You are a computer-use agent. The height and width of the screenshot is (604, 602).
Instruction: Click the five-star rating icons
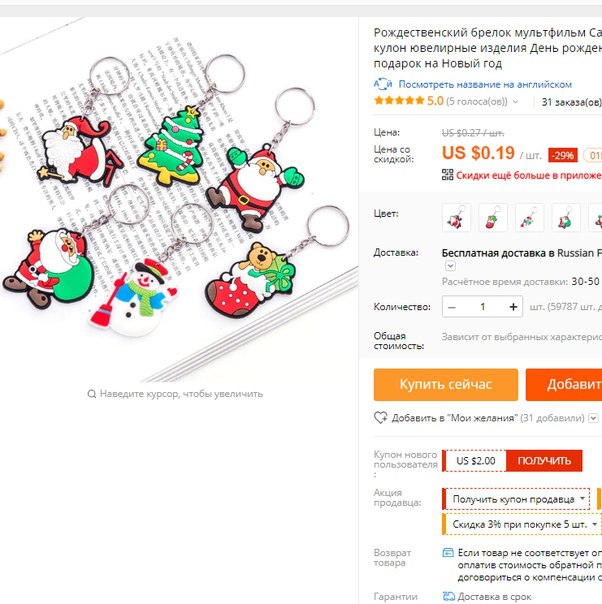pyautogui.click(x=399, y=101)
